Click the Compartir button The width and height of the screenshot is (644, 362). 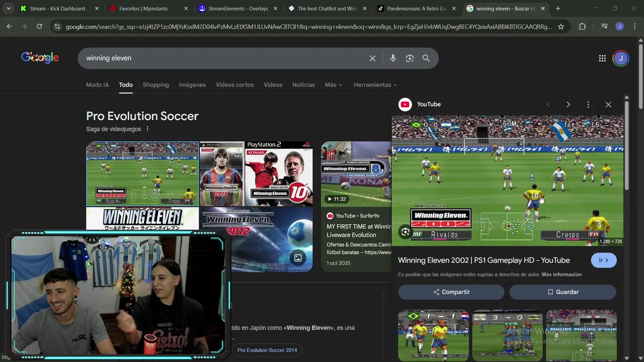pyautogui.click(x=451, y=292)
